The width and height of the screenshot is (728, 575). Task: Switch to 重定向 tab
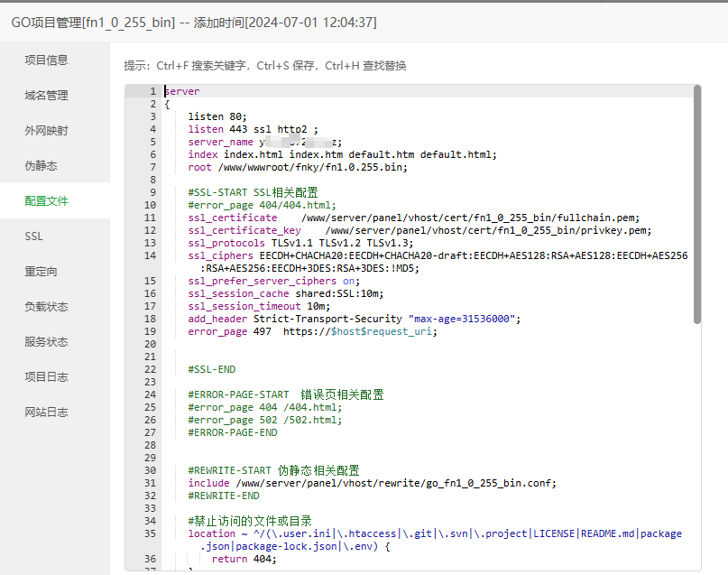(x=41, y=272)
